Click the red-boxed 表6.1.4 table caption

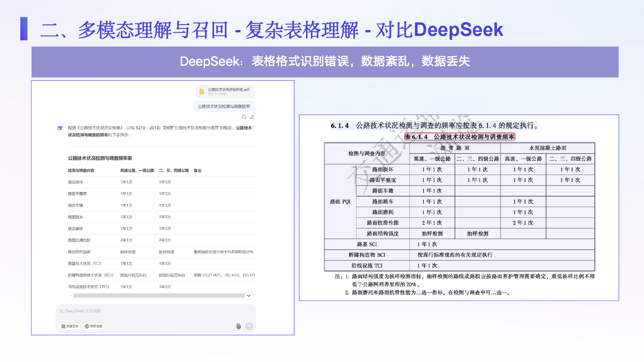coord(459,137)
